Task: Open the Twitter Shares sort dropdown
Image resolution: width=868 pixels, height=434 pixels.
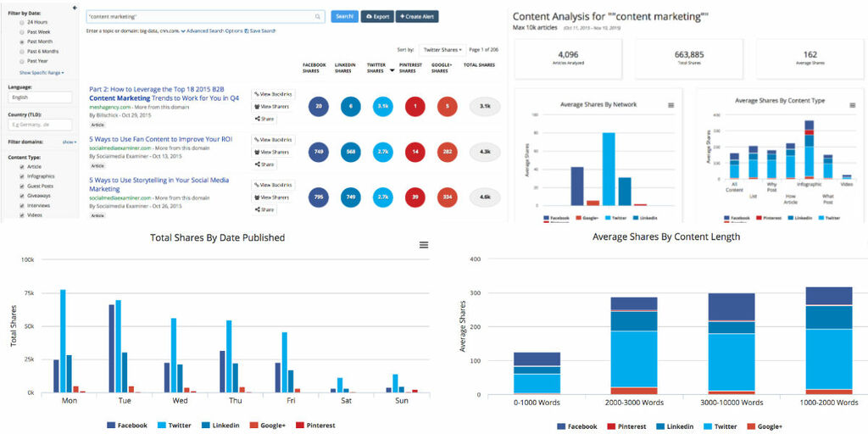Action: tap(442, 50)
